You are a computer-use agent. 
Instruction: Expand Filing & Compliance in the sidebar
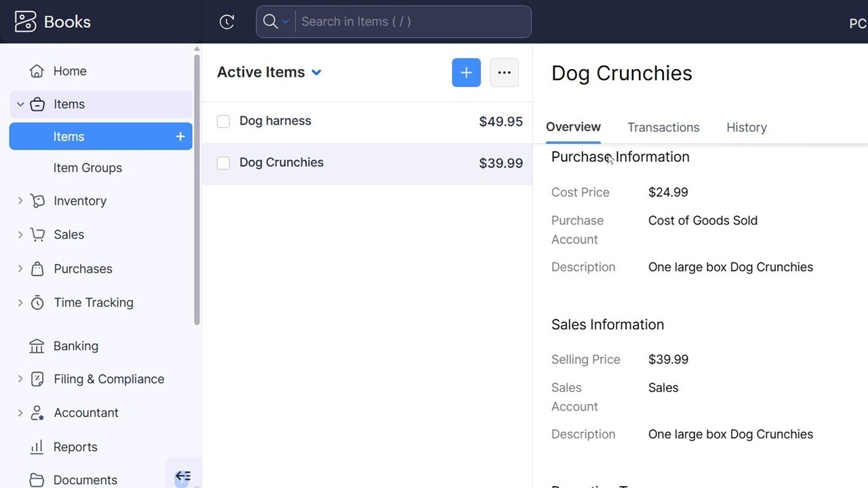click(x=20, y=379)
